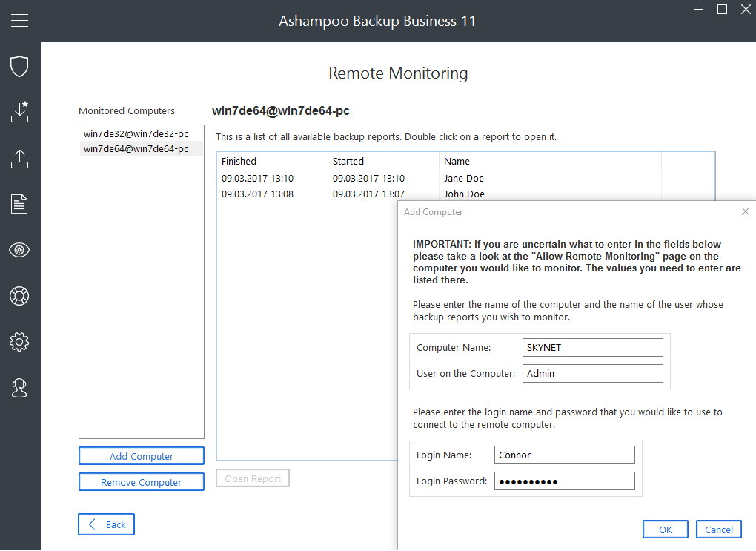The image size is (756, 551).
Task: Open the hamburger menu
Action: pos(19,20)
